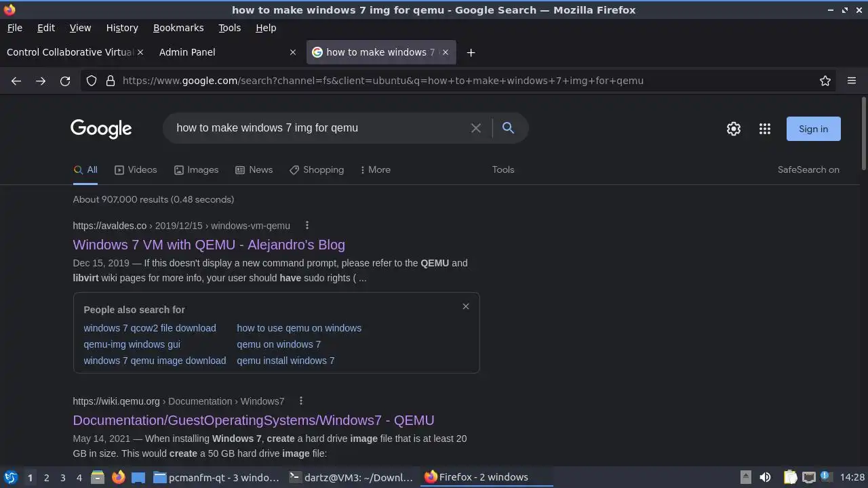Go back to the previous page
The width and height of the screenshot is (868, 488).
[16, 81]
